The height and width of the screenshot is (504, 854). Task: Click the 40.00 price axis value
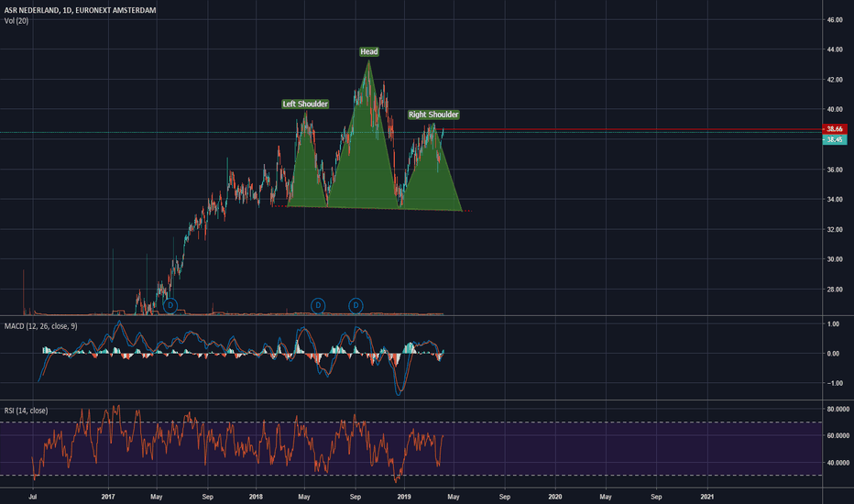pos(835,110)
